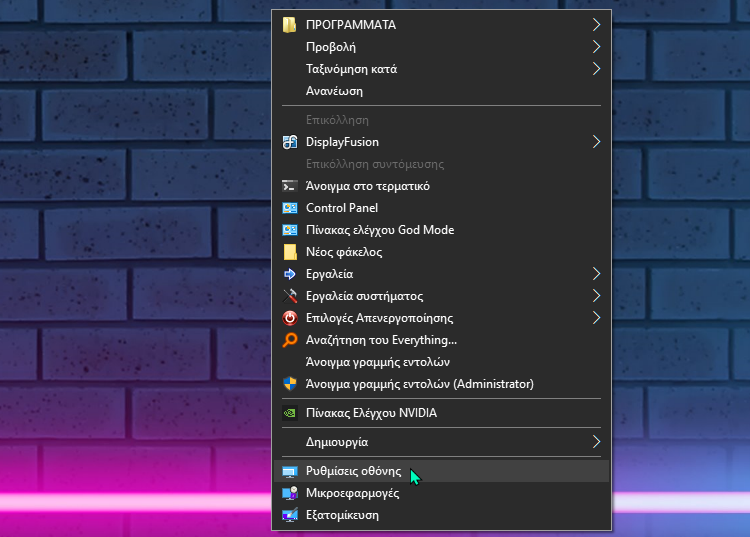Screen dimensions: 750x537
Task: Click the Control Panel label
Action: click(342, 208)
